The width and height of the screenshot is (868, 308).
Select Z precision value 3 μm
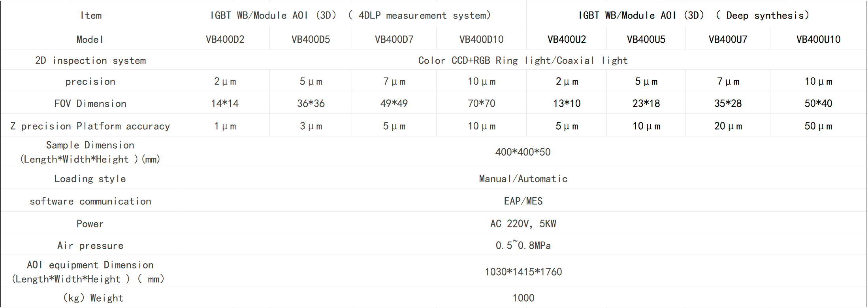pyautogui.click(x=311, y=126)
